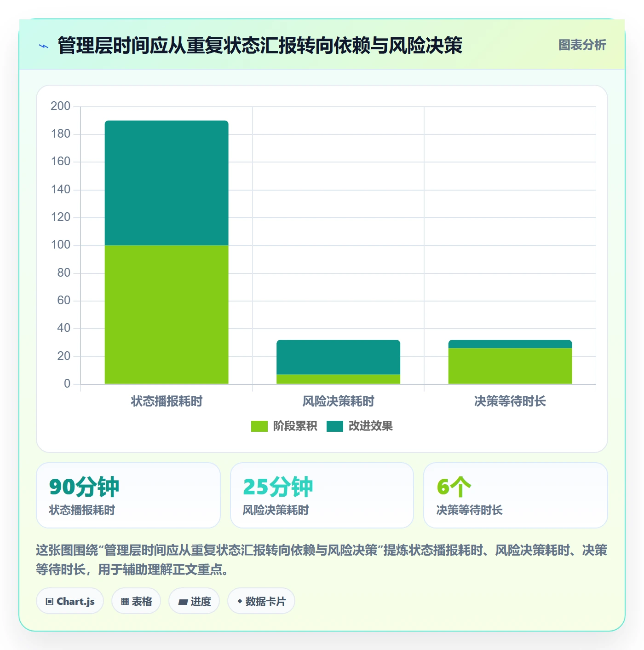Open the 90分钟 状态播报耗时 card
The width and height of the screenshot is (644, 650).
[128, 495]
